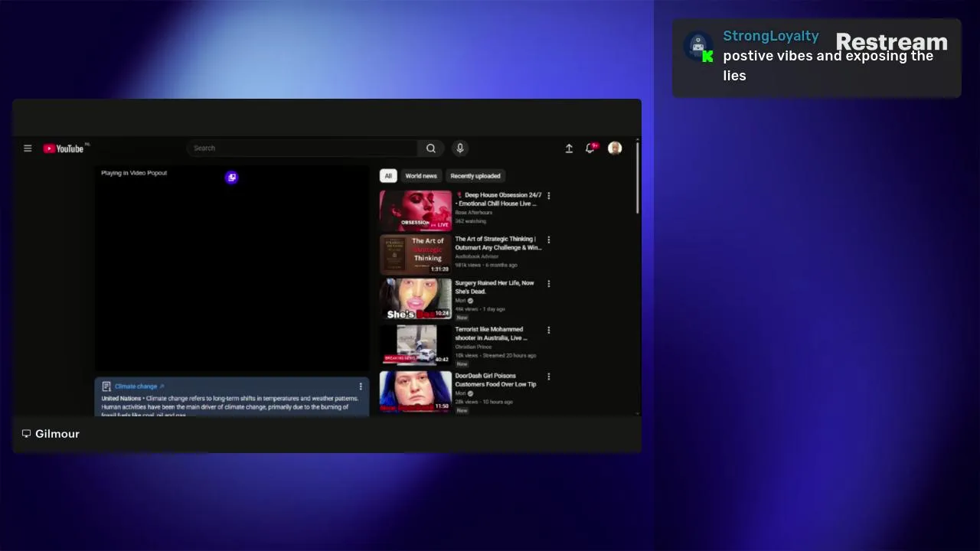Focus the YouTube search input field
Image resolution: width=980 pixels, height=551 pixels.
coord(302,148)
